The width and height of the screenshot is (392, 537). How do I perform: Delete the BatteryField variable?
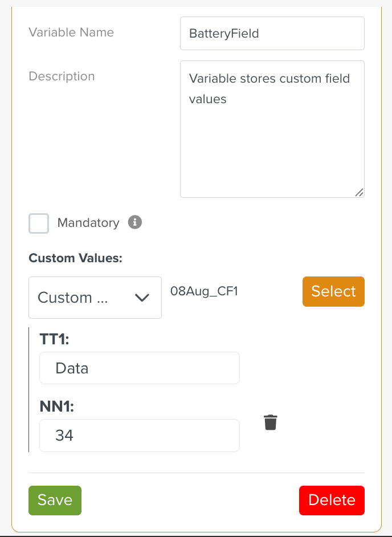click(332, 500)
